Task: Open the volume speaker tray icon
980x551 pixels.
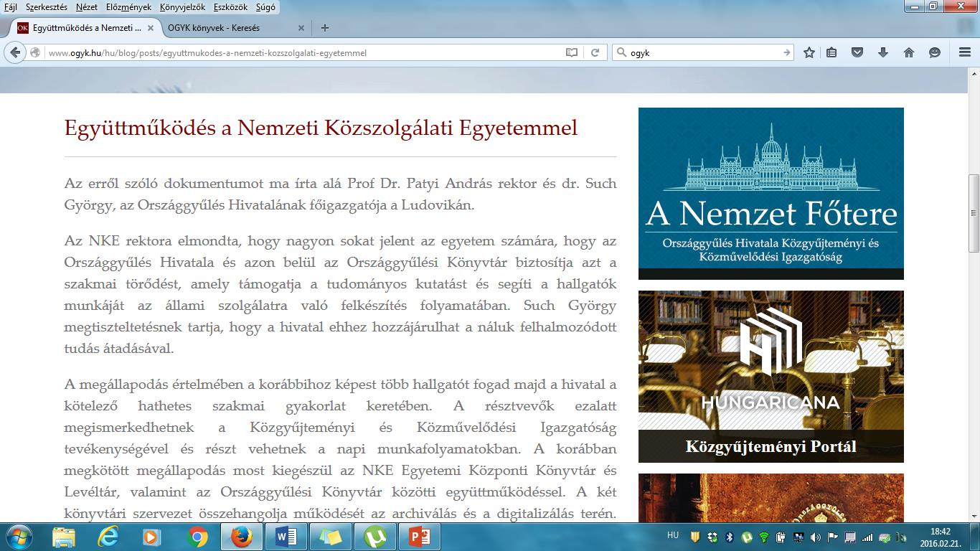Action: click(814, 537)
